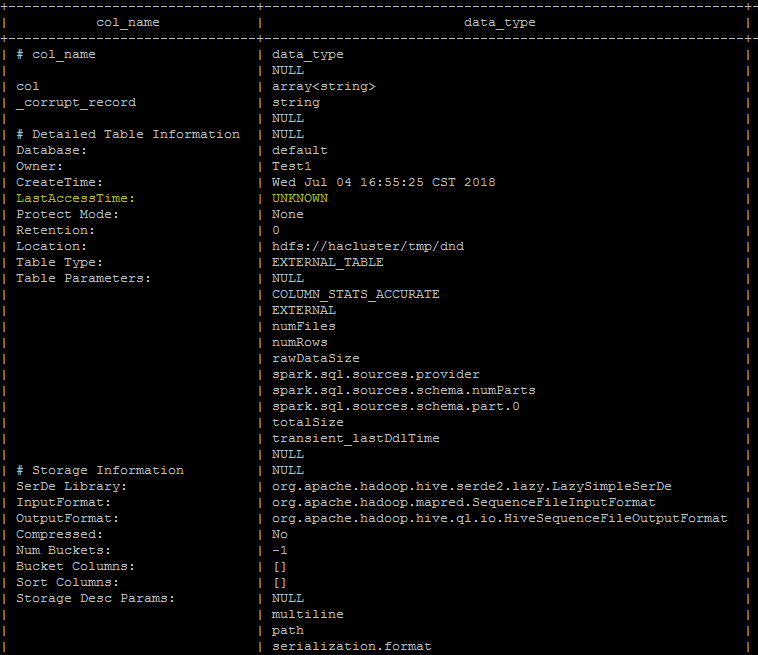Click the data_type header text

point(500,23)
